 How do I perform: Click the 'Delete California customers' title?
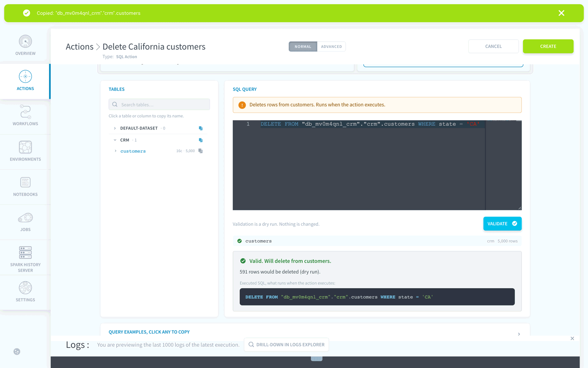pyautogui.click(x=154, y=47)
